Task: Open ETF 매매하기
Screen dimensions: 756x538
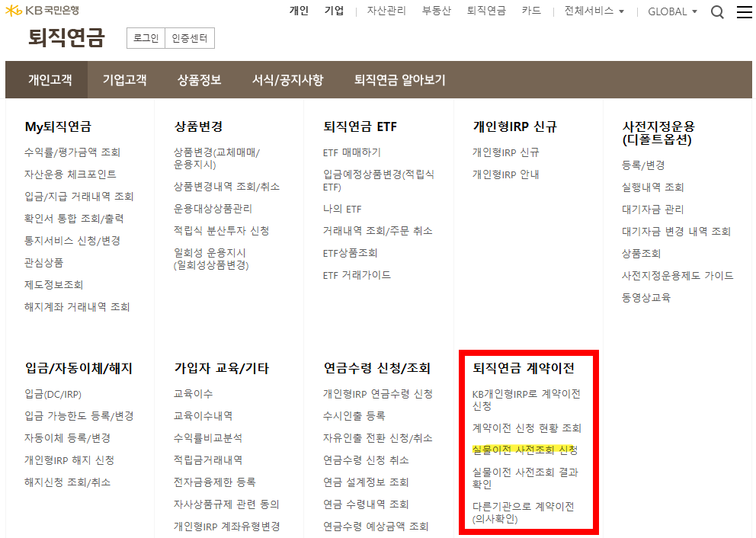Action: tap(352, 153)
